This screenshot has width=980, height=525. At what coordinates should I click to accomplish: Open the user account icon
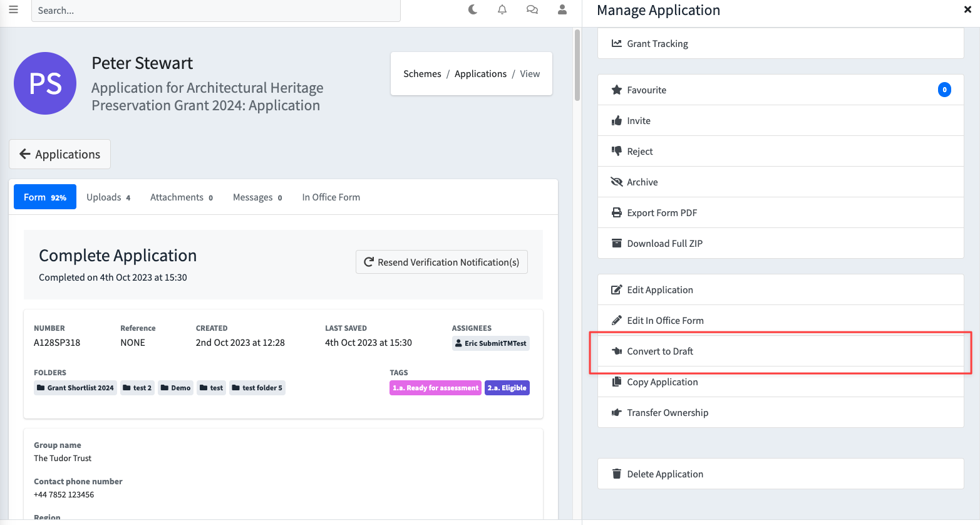point(562,10)
